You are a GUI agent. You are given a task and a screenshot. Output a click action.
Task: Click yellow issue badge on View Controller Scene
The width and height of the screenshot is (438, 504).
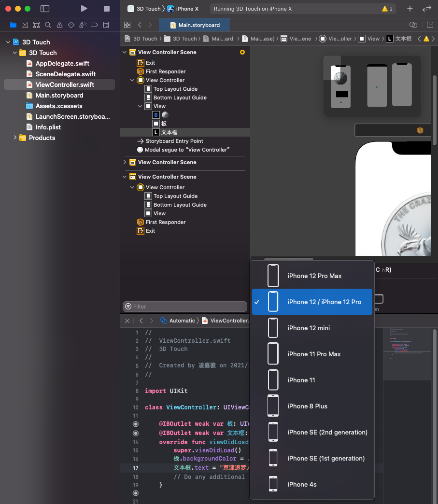242,52
